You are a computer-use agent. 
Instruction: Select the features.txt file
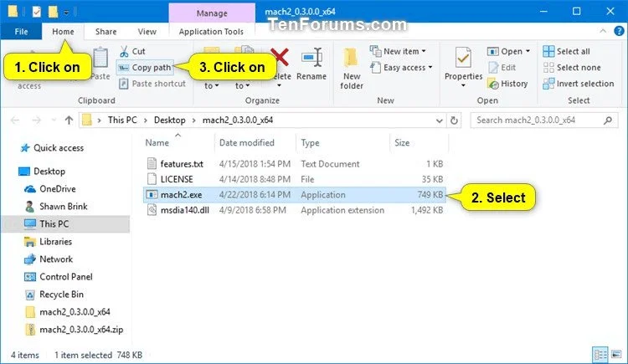(x=182, y=164)
